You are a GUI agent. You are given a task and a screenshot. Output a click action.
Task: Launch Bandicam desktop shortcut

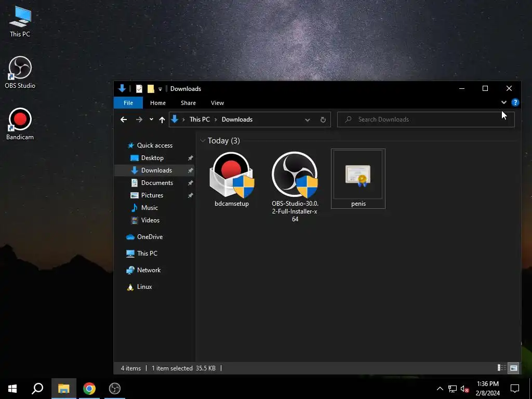tap(20, 124)
